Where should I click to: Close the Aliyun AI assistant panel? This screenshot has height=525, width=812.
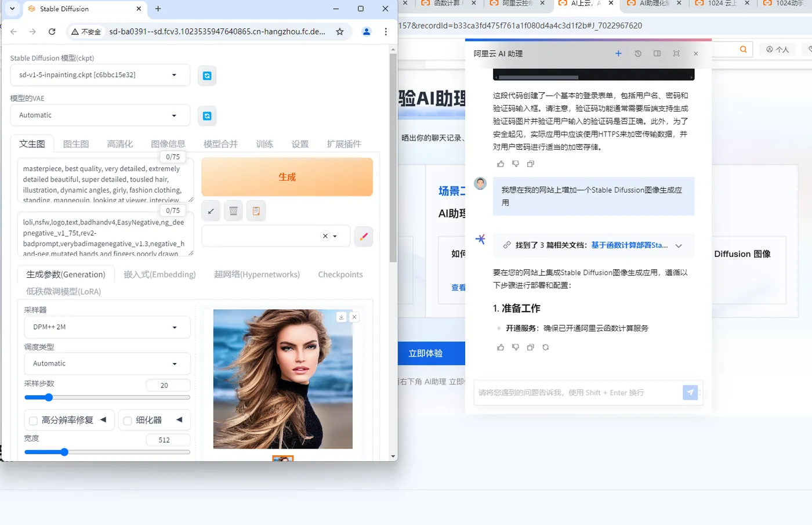(696, 53)
